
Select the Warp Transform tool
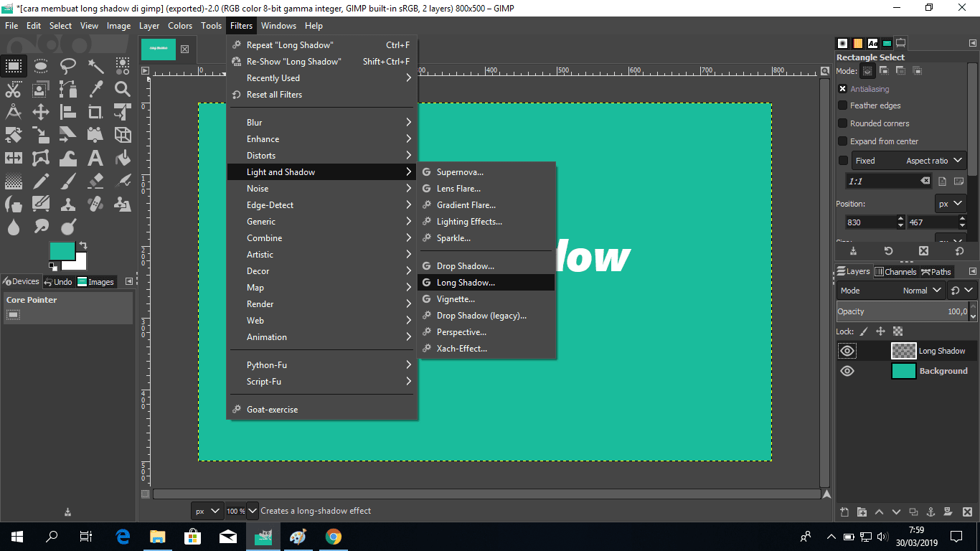[x=68, y=157]
